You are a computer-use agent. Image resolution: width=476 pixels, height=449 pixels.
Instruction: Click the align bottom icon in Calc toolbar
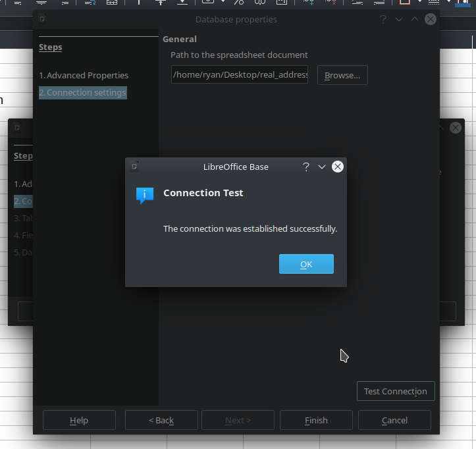pyautogui.click(x=182, y=2)
